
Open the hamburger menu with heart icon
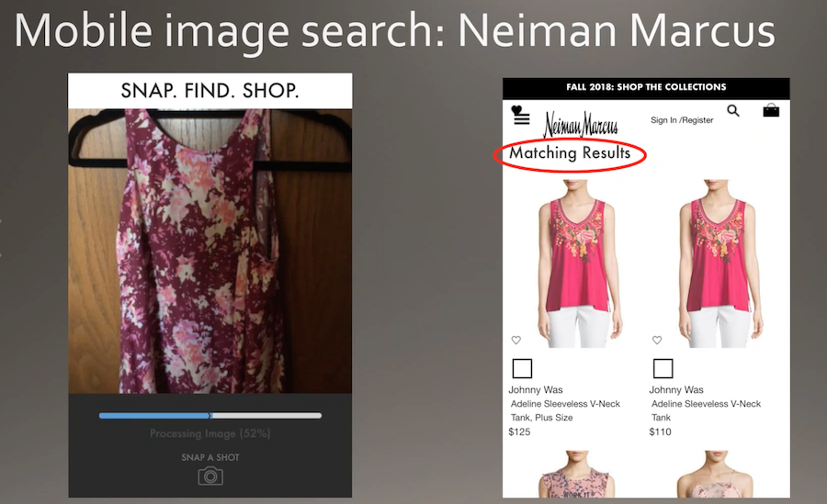point(521,115)
